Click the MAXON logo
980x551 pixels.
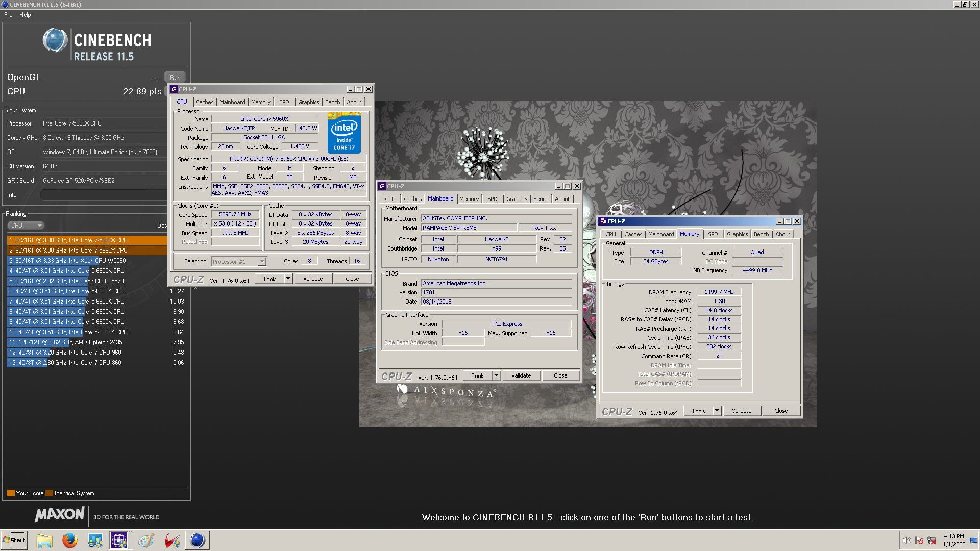tap(59, 514)
